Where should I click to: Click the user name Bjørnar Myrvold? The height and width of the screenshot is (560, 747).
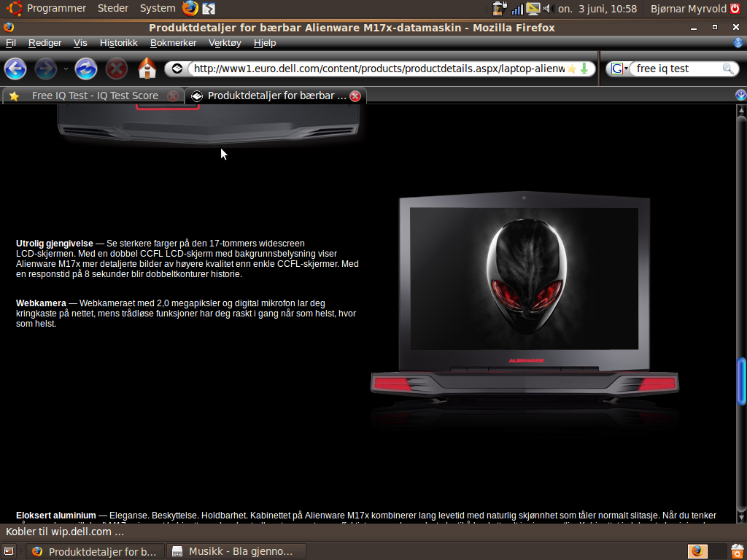click(x=689, y=9)
